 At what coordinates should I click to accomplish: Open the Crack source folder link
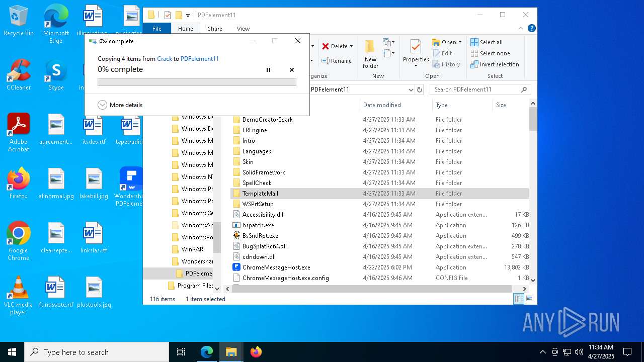pos(165,59)
